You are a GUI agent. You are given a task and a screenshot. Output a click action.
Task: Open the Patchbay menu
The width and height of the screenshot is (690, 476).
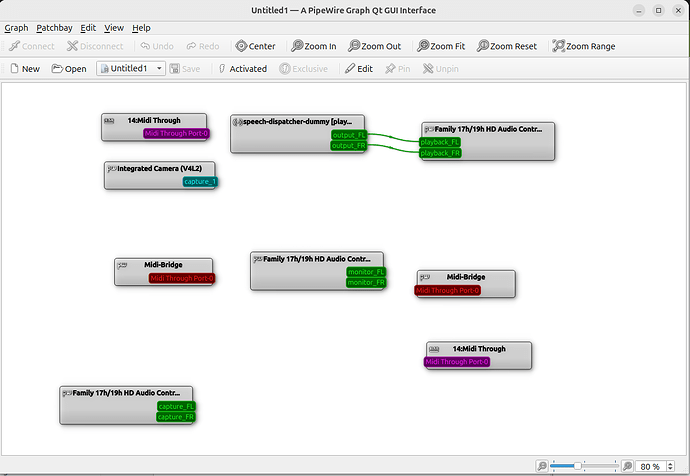(54, 28)
